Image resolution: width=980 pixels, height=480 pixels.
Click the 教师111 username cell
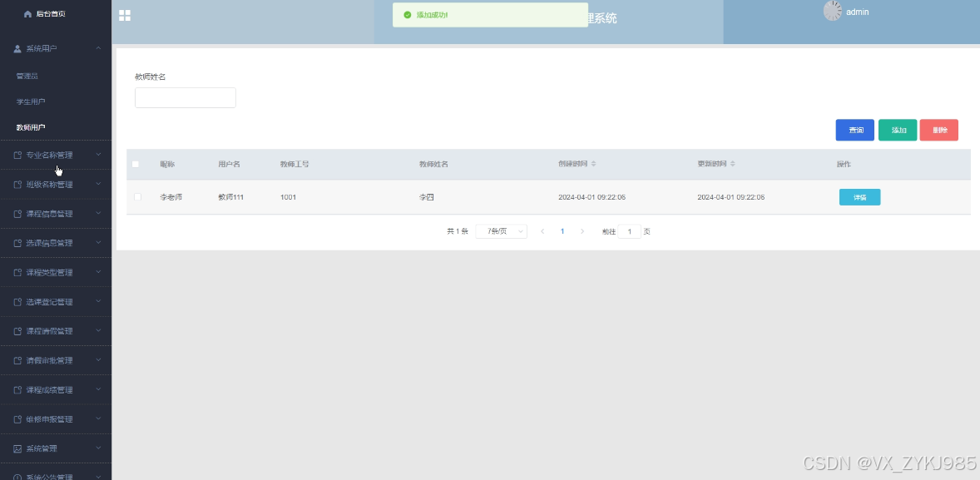pos(230,197)
